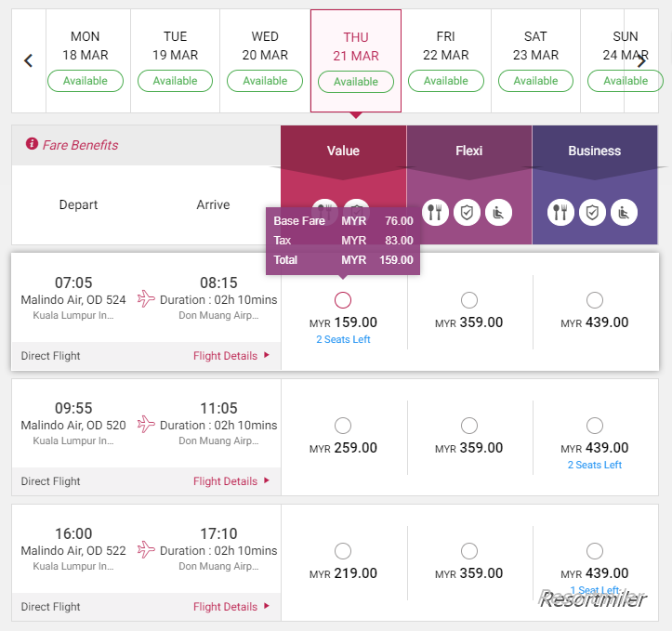
Task: Click the Business meal fork-and-knife icon
Action: pos(560,212)
